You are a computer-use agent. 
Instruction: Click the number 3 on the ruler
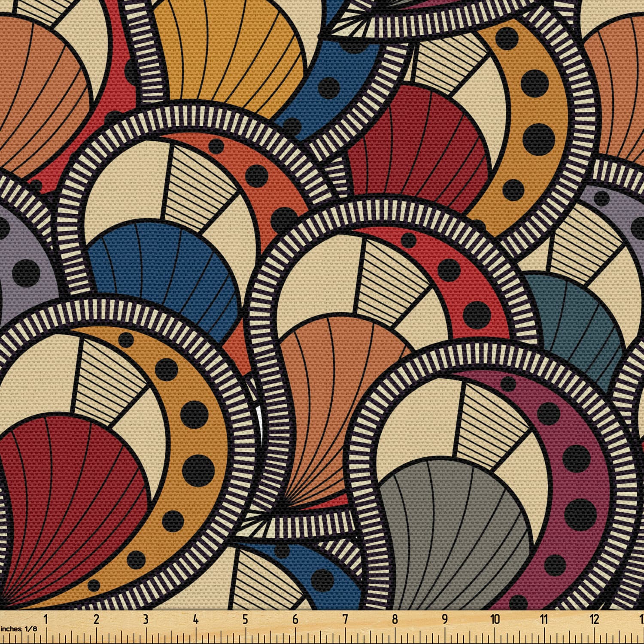pyautogui.click(x=146, y=619)
